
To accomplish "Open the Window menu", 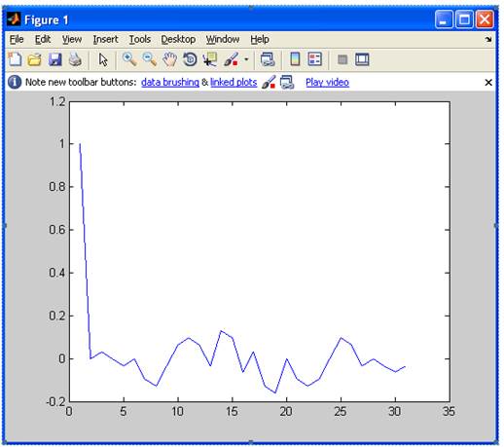I will 223,39.
